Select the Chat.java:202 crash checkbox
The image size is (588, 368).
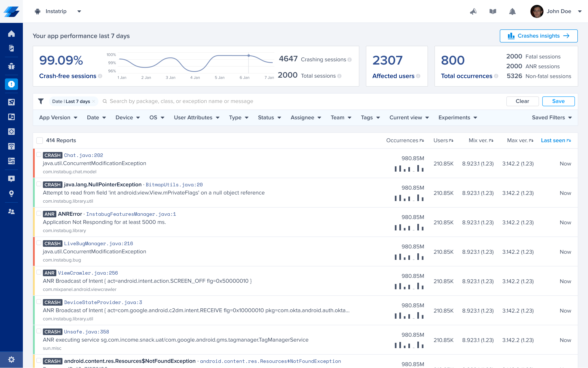tap(39, 155)
